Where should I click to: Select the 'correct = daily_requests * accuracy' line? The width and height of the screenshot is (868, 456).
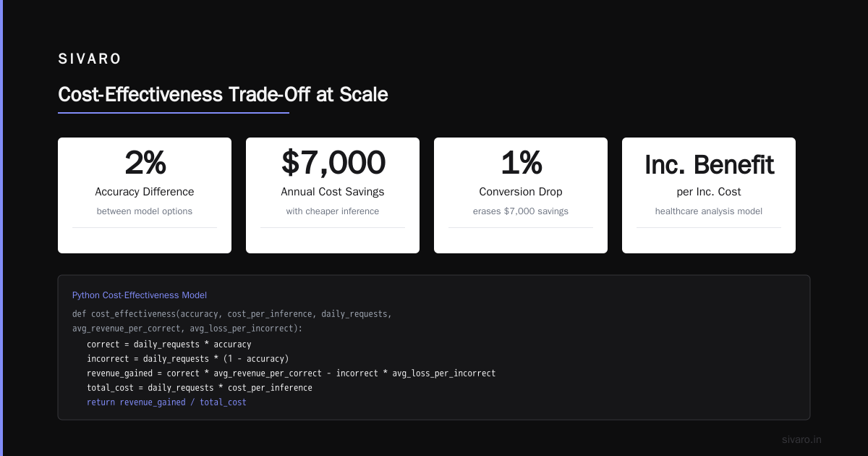tap(169, 345)
